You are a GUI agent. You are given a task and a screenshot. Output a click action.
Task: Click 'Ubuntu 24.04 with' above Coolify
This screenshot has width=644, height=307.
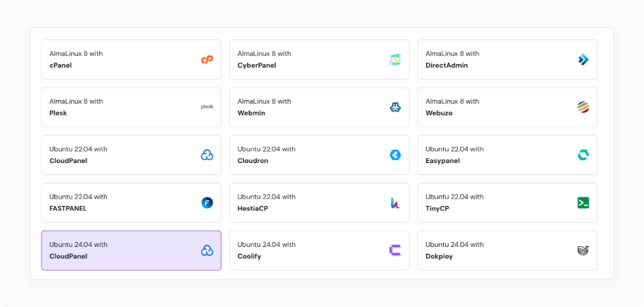pyautogui.click(x=266, y=244)
